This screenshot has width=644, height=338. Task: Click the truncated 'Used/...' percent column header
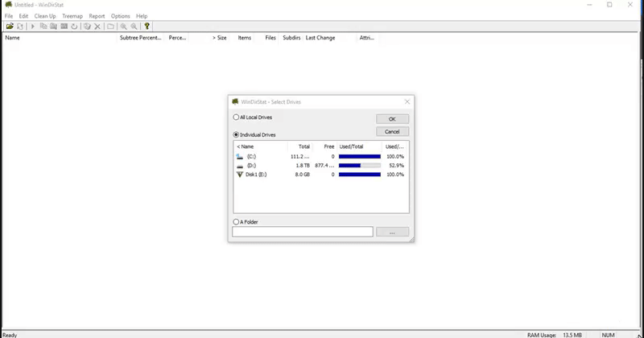click(x=395, y=146)
